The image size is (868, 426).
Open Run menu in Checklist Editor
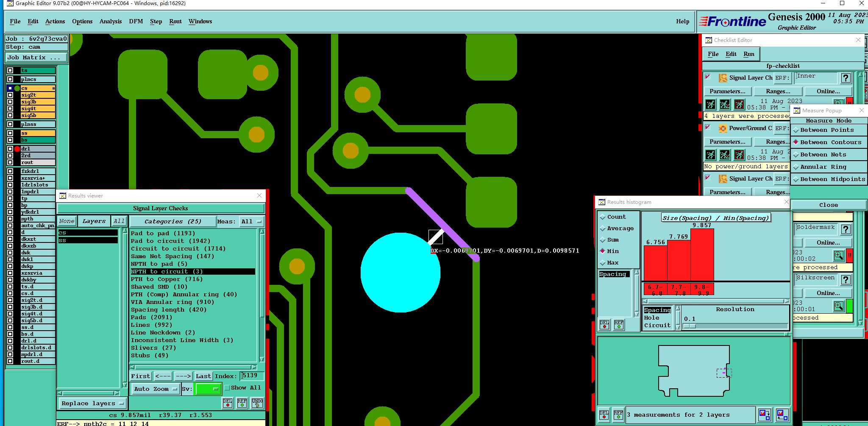749,54
